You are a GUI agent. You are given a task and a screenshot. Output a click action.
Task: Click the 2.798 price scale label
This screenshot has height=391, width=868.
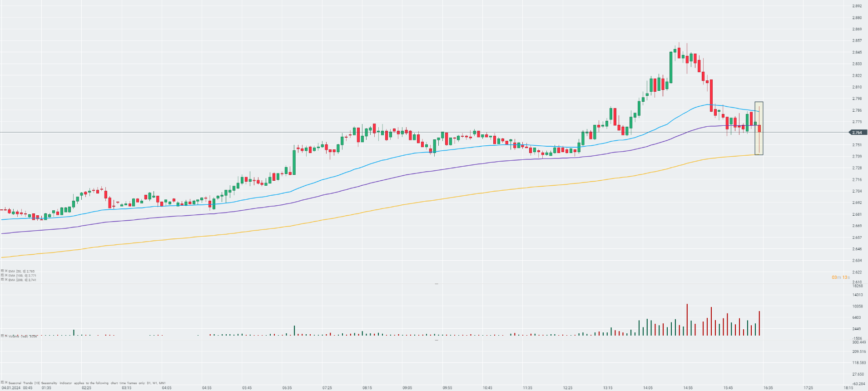857,99
